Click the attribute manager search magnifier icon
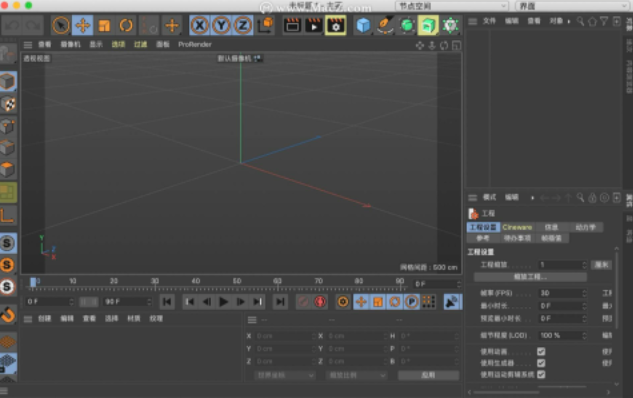The height and width of the screenshot is (398, 633). [580, 198]
